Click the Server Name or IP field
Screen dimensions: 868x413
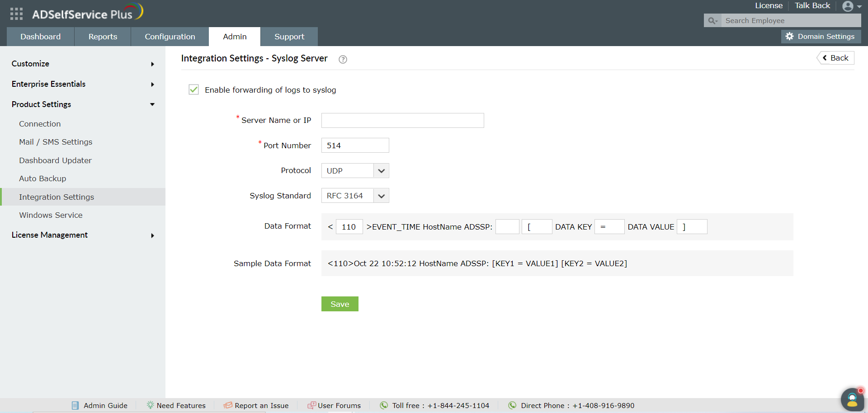point(402,120)
